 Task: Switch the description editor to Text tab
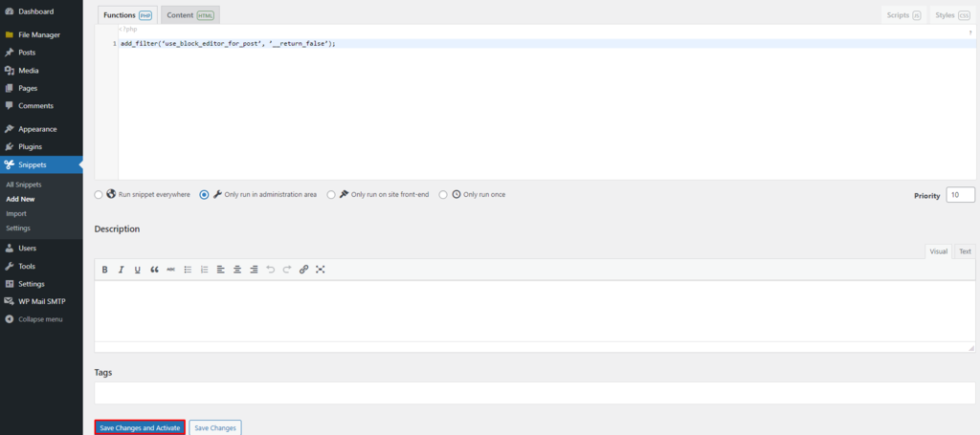point(965,251)
